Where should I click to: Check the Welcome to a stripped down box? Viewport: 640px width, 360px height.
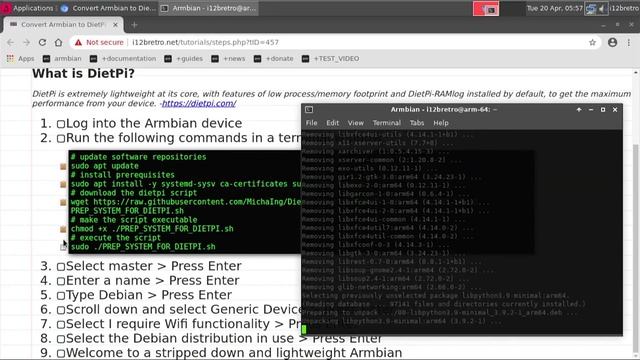coord(61,353)
